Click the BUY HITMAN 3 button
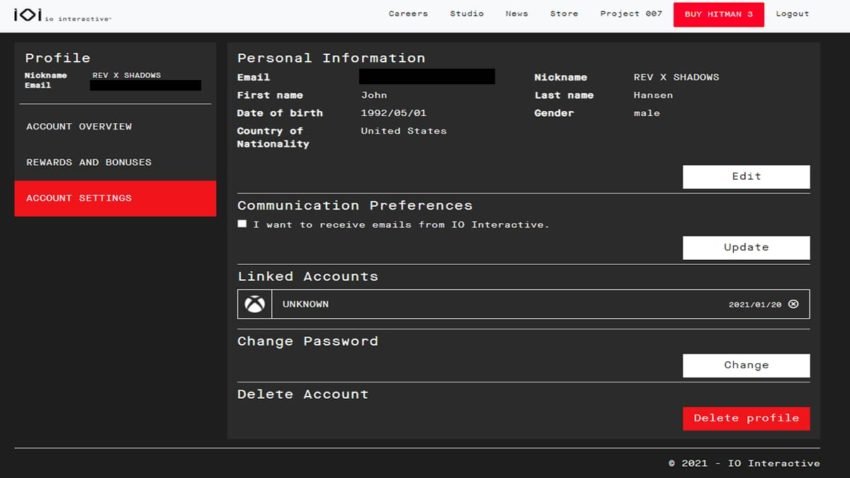 pyautogui.click(x=719, y=15)
